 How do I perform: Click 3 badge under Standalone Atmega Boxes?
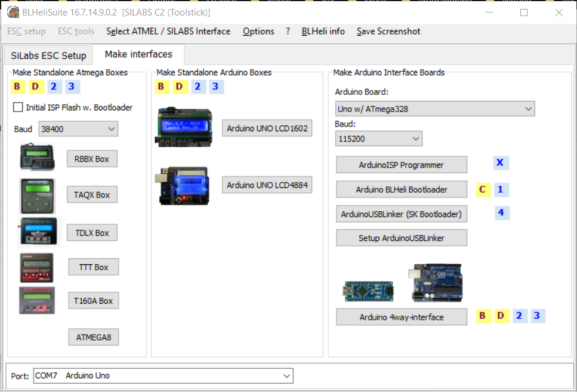(x=72, y=87)
